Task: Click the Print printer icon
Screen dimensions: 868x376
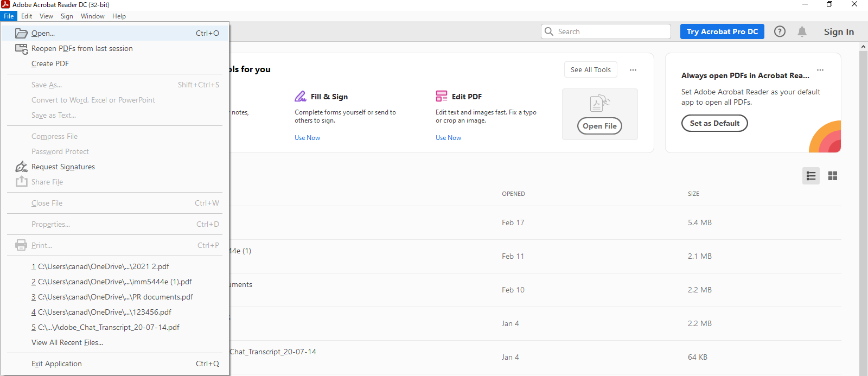Action: pyautogui.click(x=21, y=245)
